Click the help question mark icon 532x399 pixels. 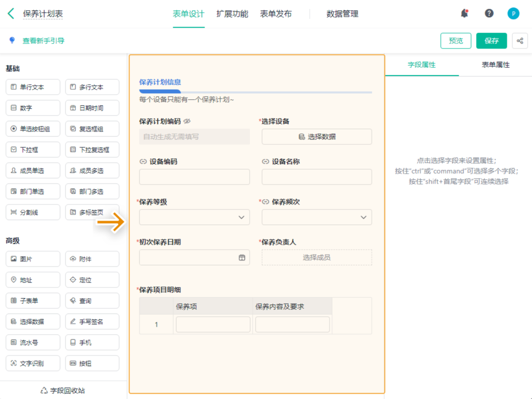[489, 13]
